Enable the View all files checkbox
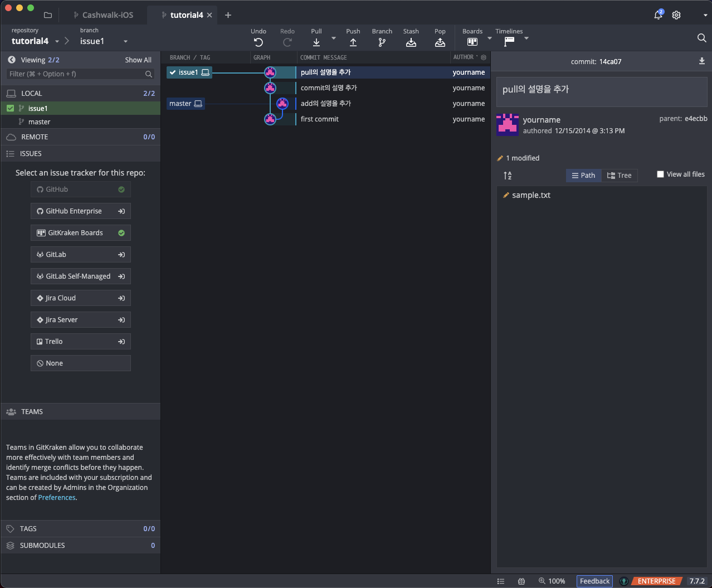The height and width of the screenshot is (588, 712). 661,174
